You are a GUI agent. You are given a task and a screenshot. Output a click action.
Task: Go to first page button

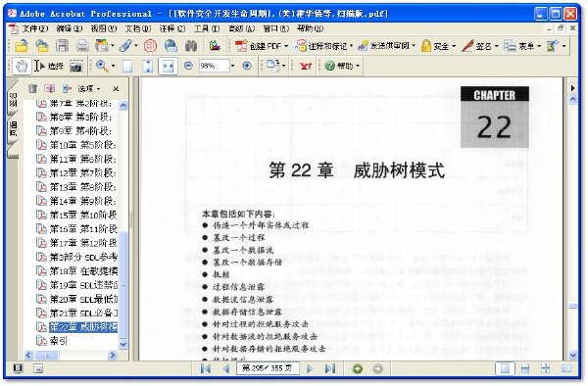click(206, 369)
